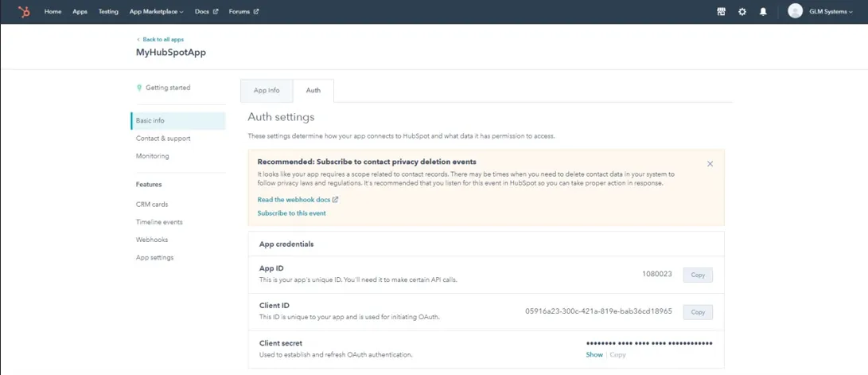Copy the client secret
This screenshot has height=375, width=868.
[618, 354]
